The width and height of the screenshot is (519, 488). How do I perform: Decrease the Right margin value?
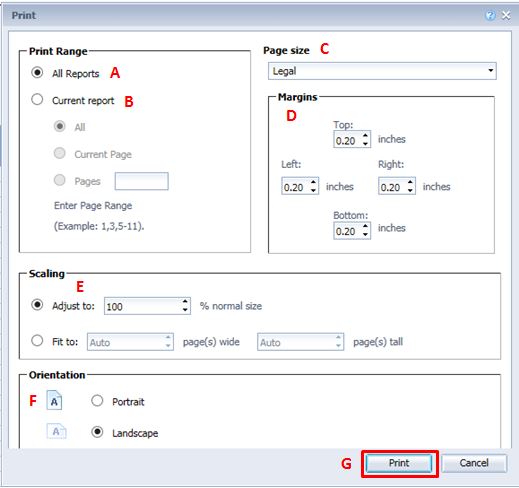(x=410, y=190)
